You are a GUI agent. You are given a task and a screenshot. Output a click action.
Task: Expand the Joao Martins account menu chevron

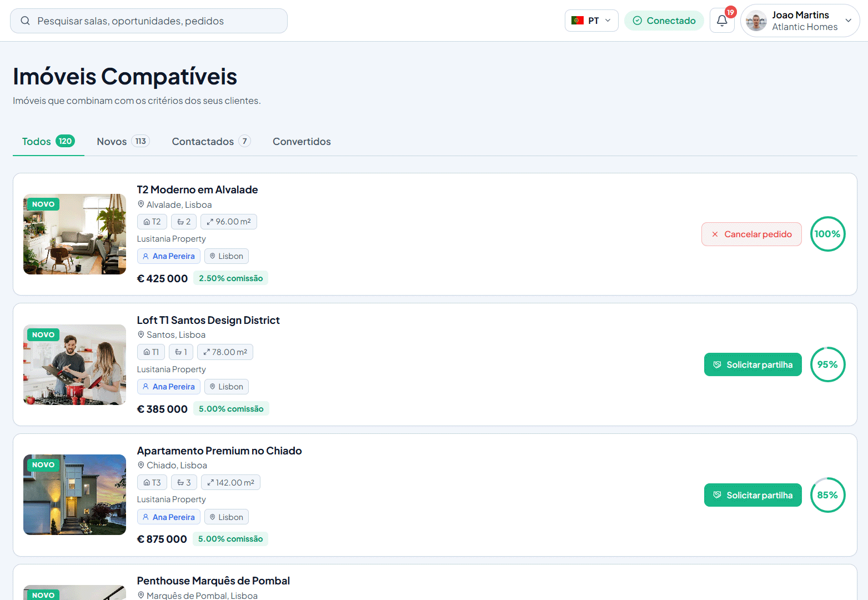[x=849, y=21]
